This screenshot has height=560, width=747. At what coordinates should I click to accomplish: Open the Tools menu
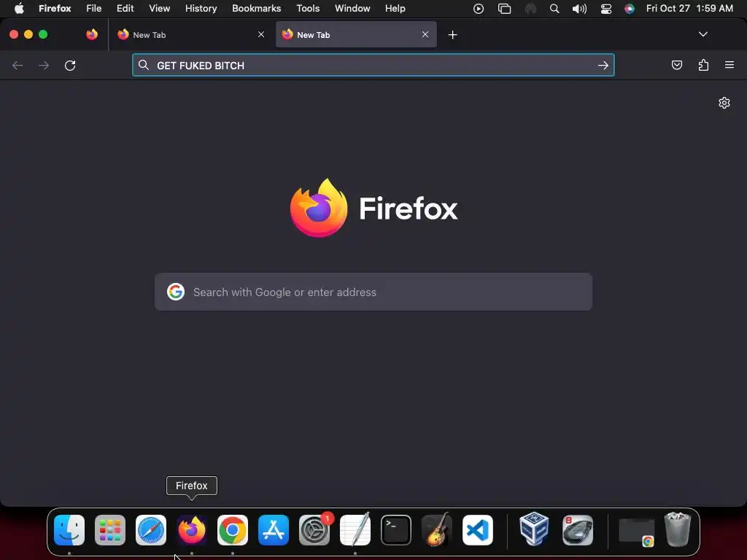tap(308, 9)
